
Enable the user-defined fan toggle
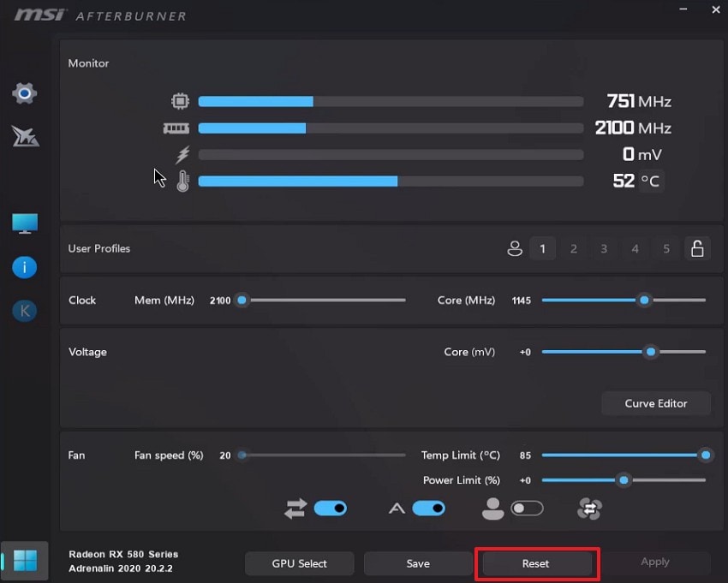tap(527, 509)
